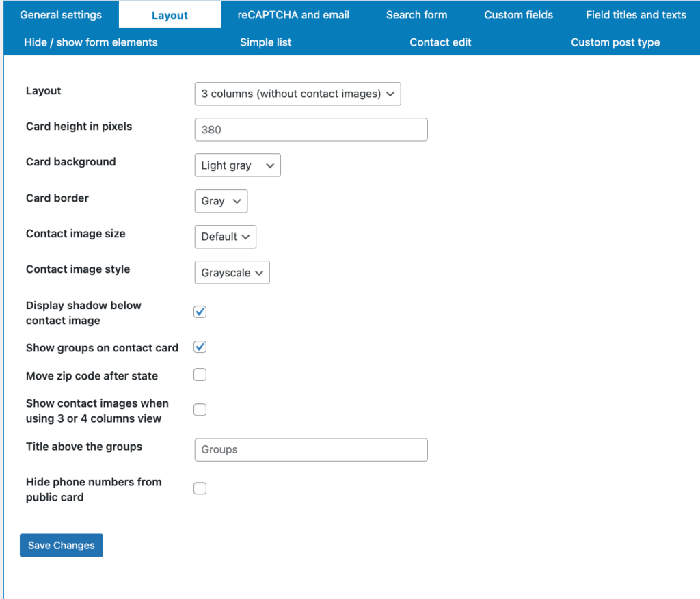Open Field titles and texts tab
700x599 pixels.
coord(636,15)
